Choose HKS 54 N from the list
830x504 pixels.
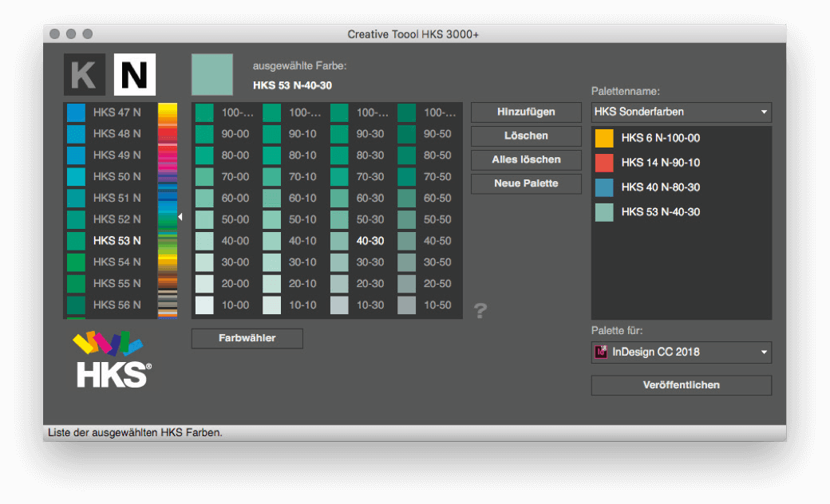117,262
